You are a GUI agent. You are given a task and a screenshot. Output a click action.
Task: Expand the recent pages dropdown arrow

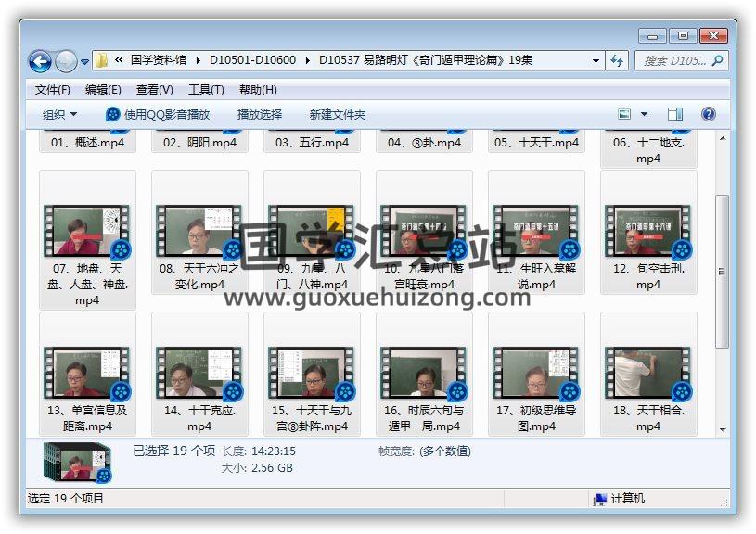85,62
